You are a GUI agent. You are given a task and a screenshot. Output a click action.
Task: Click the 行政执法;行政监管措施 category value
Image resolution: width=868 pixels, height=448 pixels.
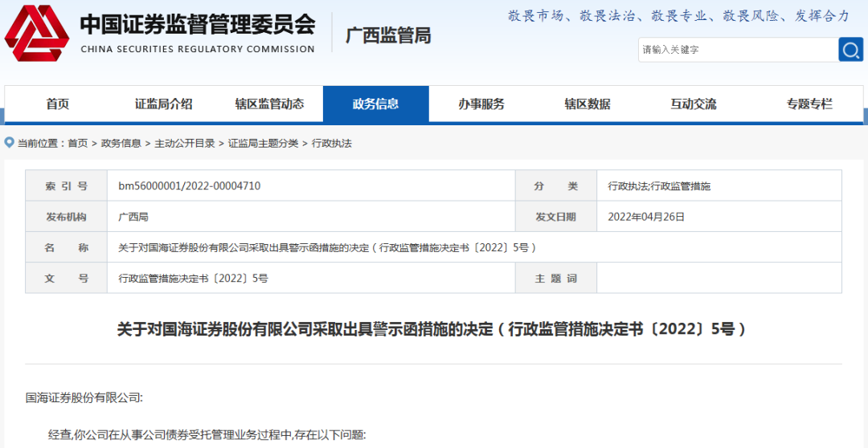click(659, 186)
